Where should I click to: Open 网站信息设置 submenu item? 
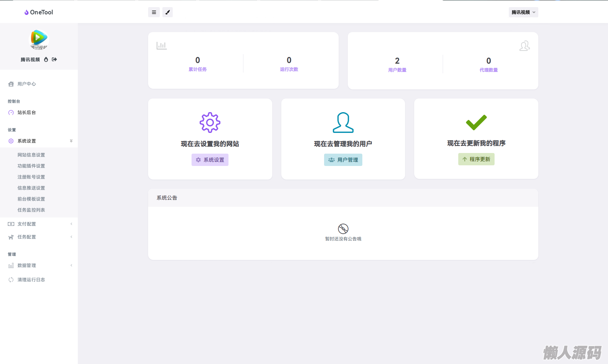(31, 155)
